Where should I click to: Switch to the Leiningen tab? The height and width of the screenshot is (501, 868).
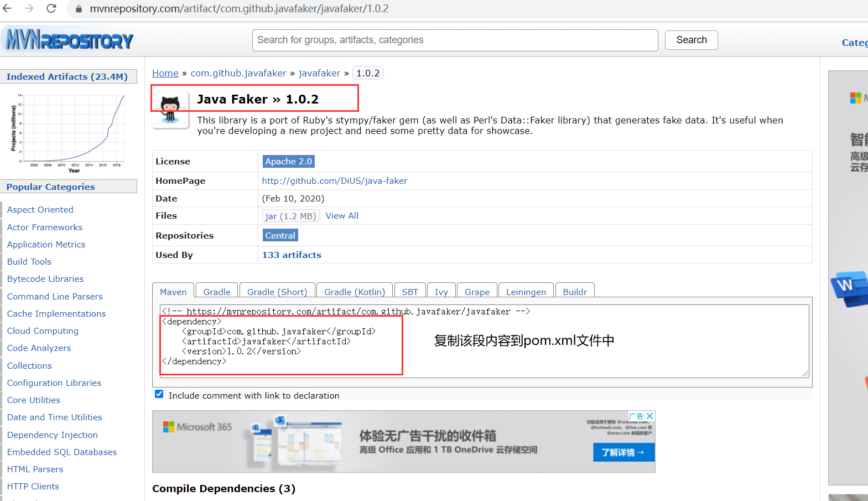click(526, 292)
